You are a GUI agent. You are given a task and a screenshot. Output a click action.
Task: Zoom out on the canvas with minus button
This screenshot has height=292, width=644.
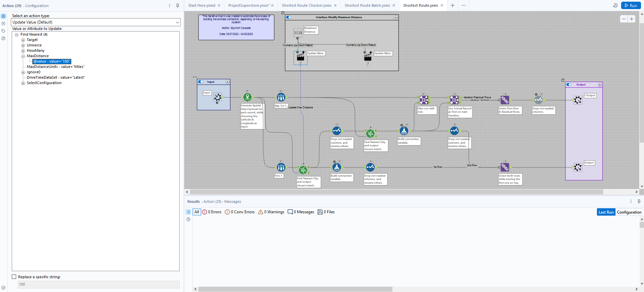(x=624, y=19)
